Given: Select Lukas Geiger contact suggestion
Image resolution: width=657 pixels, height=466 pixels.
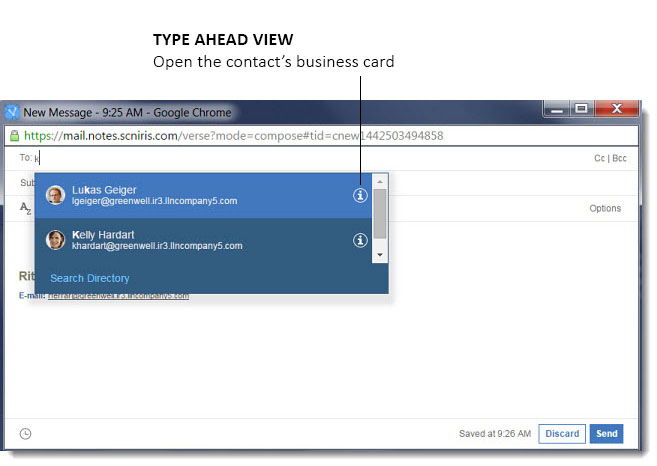Looking at the screenshot, I should pos(203,196).
